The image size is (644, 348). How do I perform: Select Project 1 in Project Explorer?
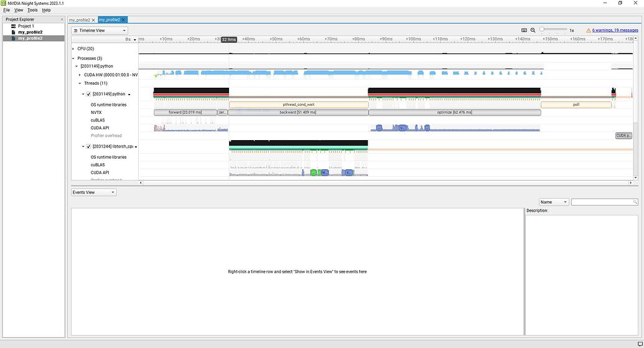26,26
